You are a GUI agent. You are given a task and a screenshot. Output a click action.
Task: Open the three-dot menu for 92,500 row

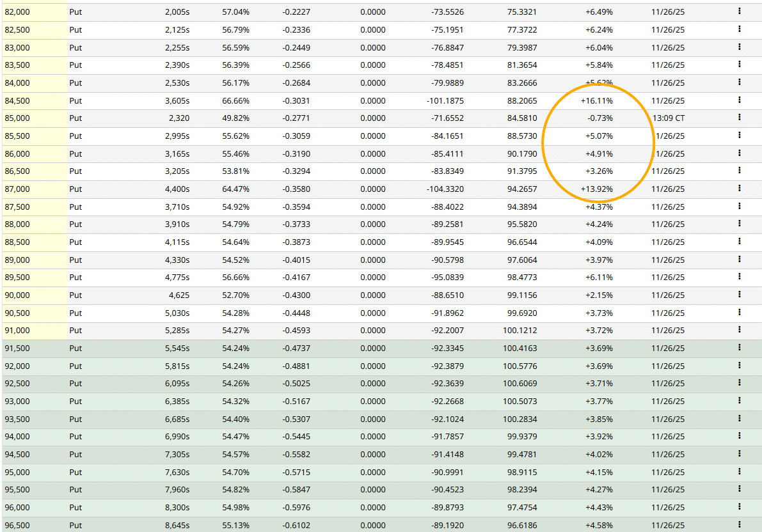739,383
